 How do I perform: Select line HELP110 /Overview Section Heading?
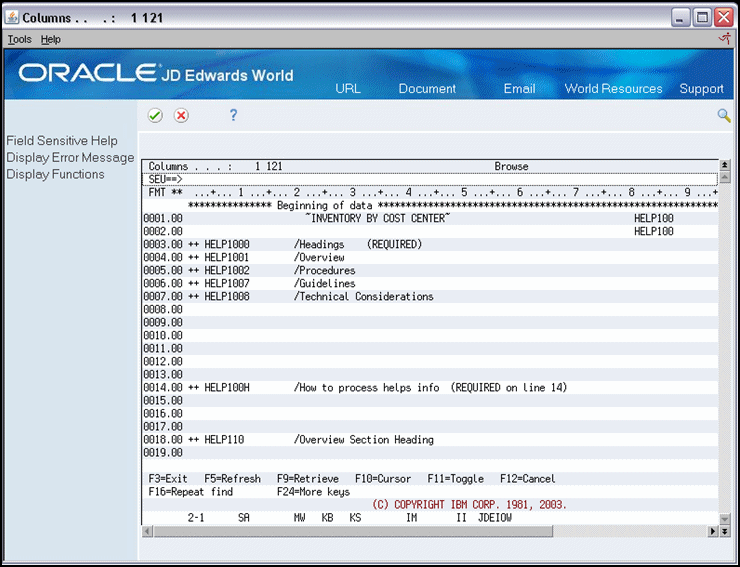click(429, 440)
